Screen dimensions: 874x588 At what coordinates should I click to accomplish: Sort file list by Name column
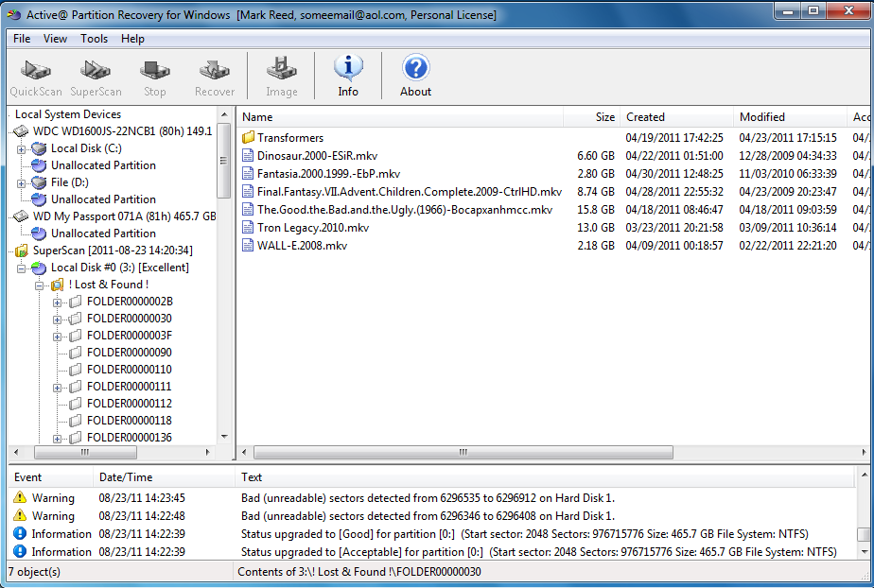coord(400,117)
